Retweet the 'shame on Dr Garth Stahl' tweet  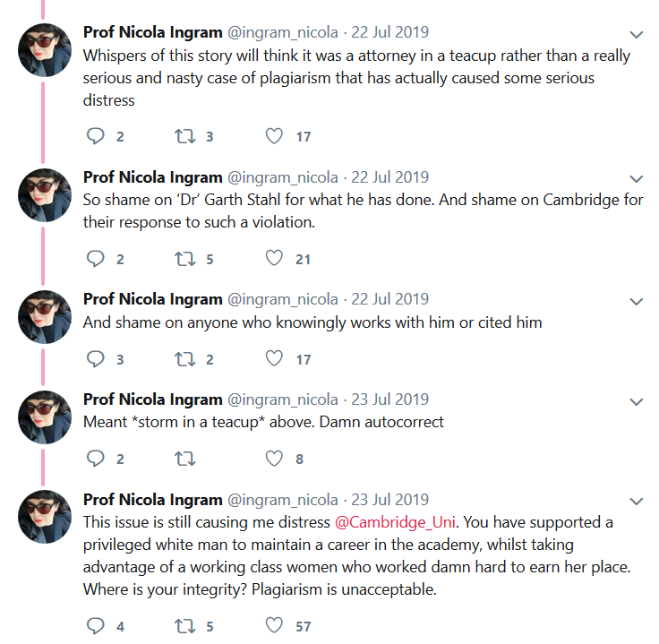pos(184,259)
